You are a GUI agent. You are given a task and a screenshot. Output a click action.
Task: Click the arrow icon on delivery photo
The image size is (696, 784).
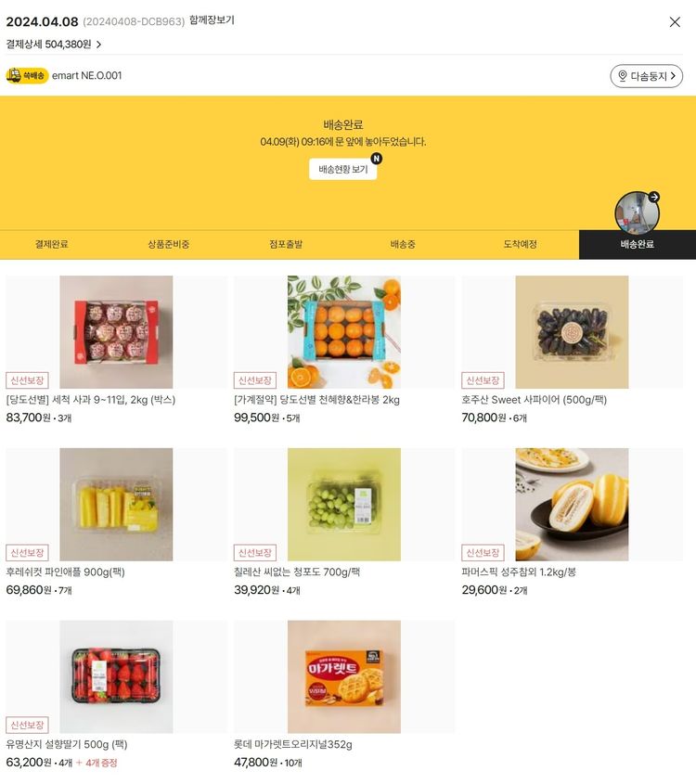coord(653,197)
